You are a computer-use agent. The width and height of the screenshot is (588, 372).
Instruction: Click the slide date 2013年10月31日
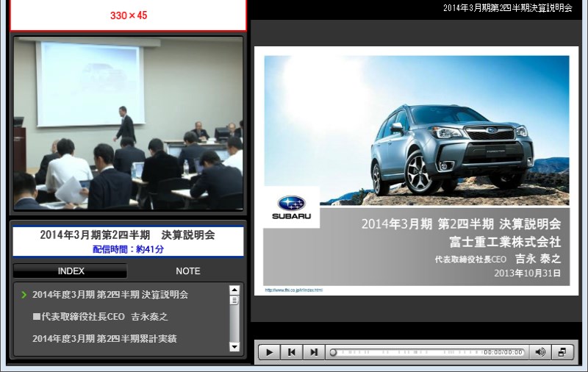tap(527, 273)
